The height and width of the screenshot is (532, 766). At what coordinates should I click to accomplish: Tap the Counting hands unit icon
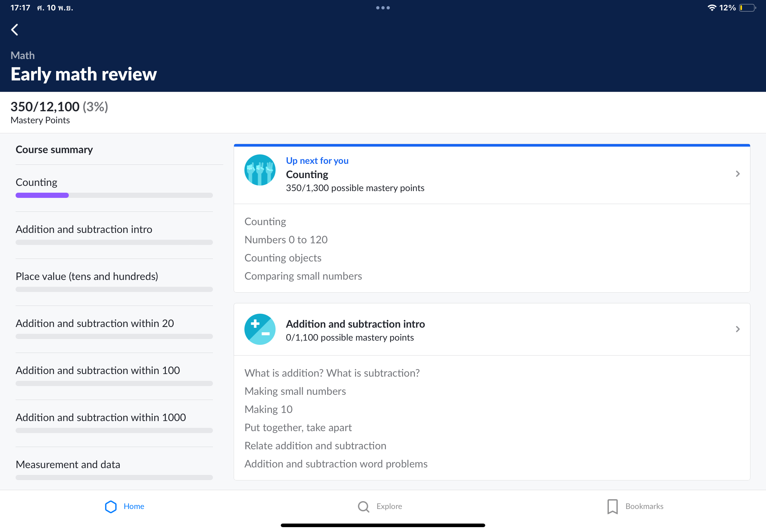260,170
